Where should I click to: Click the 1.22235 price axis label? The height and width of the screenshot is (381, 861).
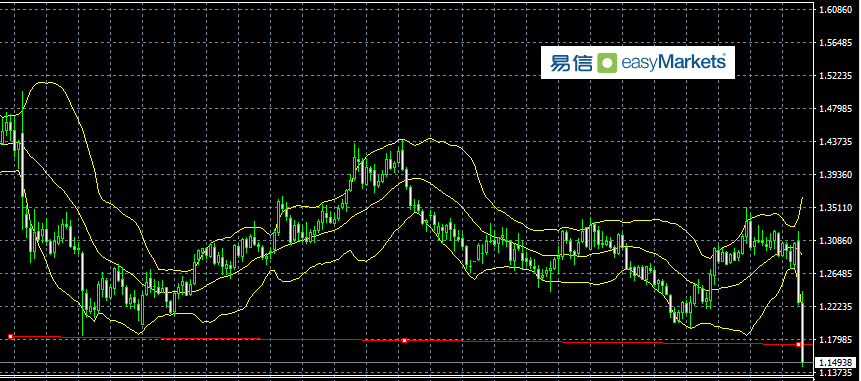tap(835, 306)
